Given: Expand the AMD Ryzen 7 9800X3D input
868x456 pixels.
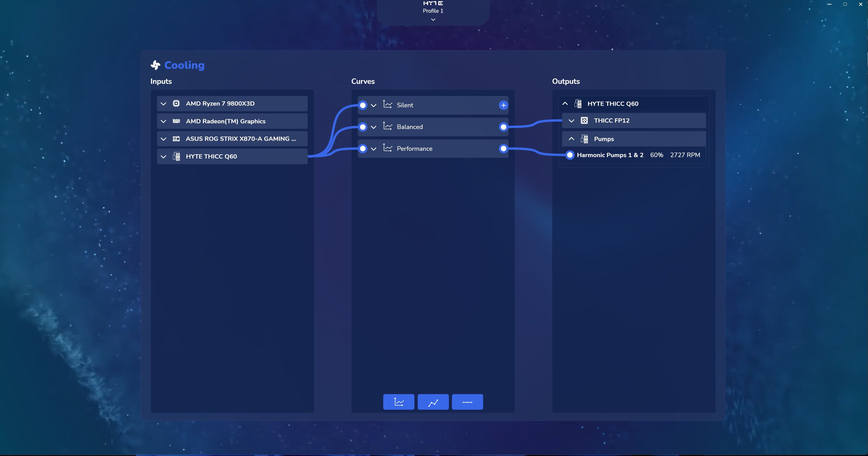Looking at the screenshot, I should coord(163,103).
